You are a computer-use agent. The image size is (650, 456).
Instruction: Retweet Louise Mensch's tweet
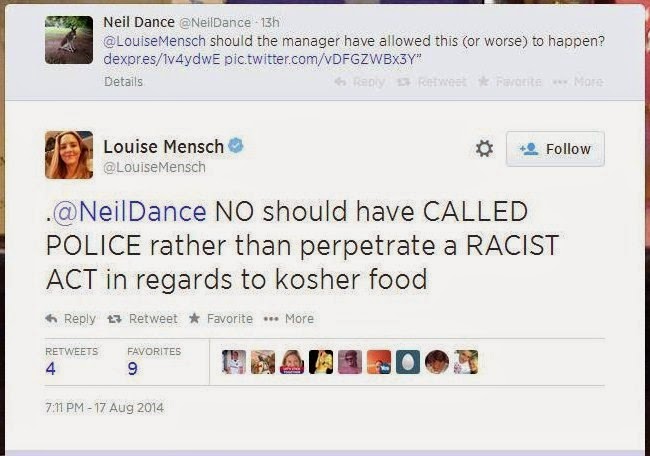(144, 319)
